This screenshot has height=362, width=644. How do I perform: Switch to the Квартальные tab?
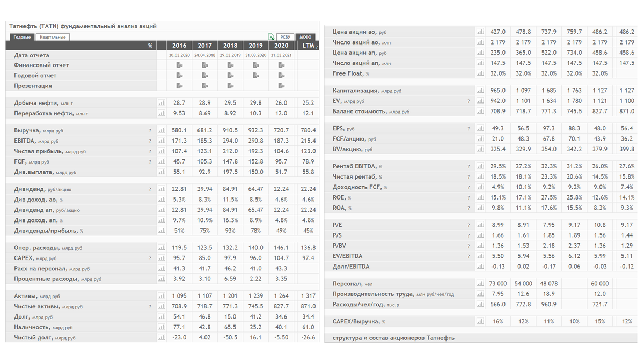(53, 37)
